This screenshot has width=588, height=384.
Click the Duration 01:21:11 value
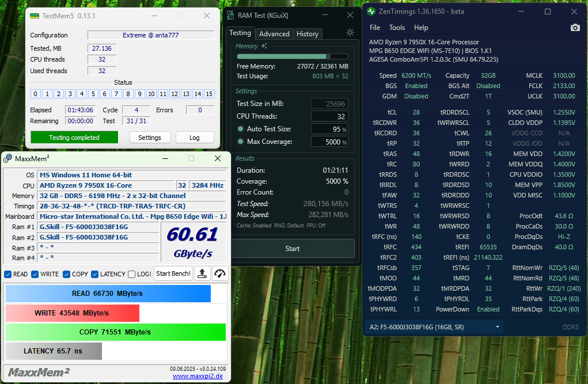(x=335, y=170)
